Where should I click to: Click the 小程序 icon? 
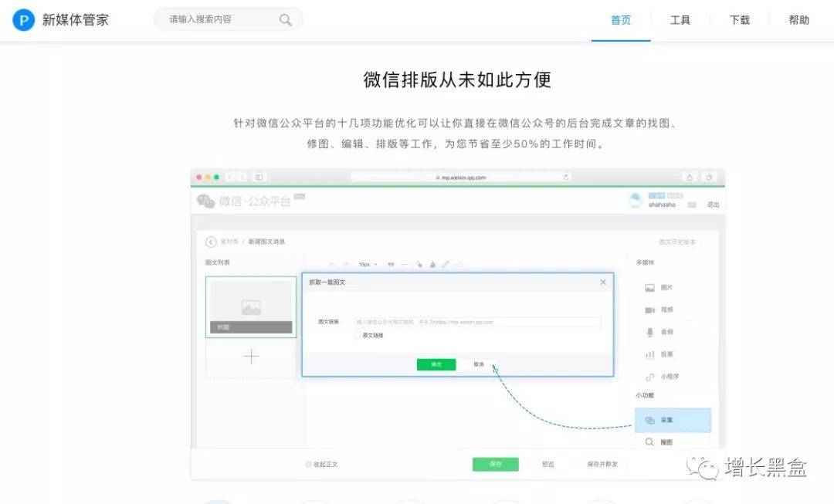coord(649,377)
